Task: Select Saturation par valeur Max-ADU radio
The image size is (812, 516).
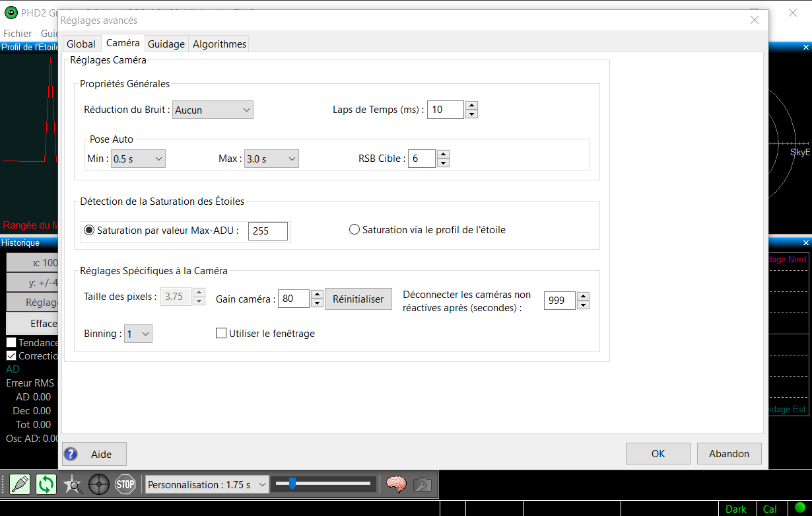Action: pyautogui.click(x=89, y=231)
